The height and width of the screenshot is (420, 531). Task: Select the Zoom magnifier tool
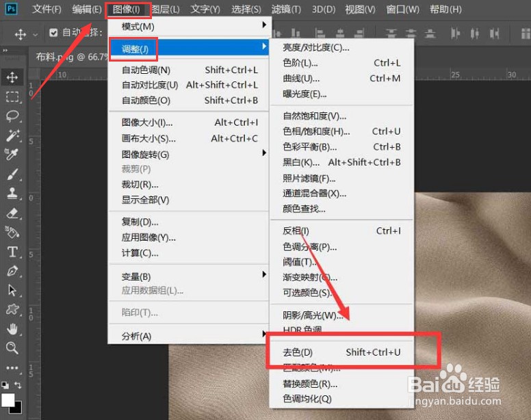[12, 348]
